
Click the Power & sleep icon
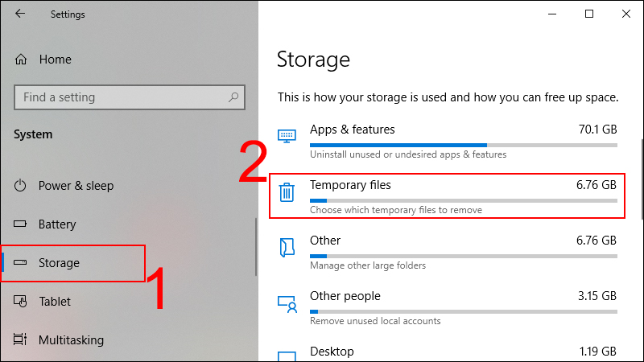[20, 186]
